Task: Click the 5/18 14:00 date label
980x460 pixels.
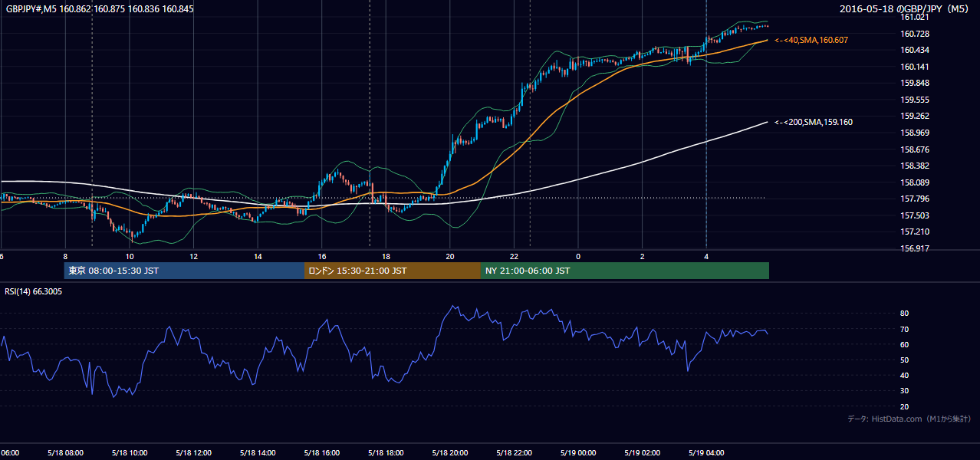Action: 258,452
